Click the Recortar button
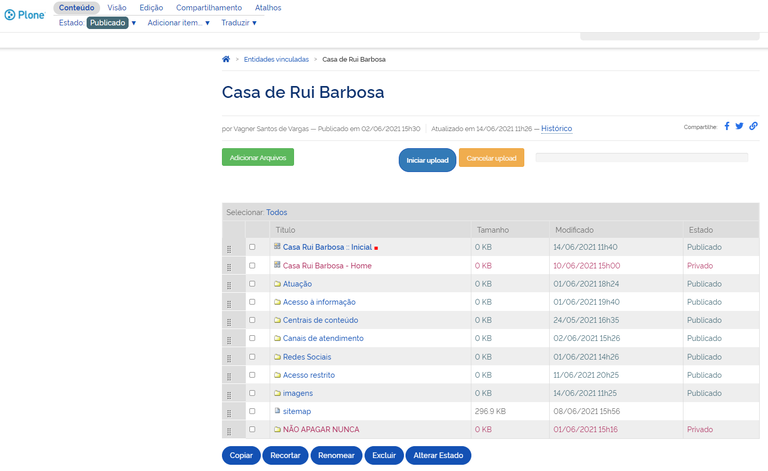Image resolution: width=768 pixels, height=471 pixels. coord(285,455)
